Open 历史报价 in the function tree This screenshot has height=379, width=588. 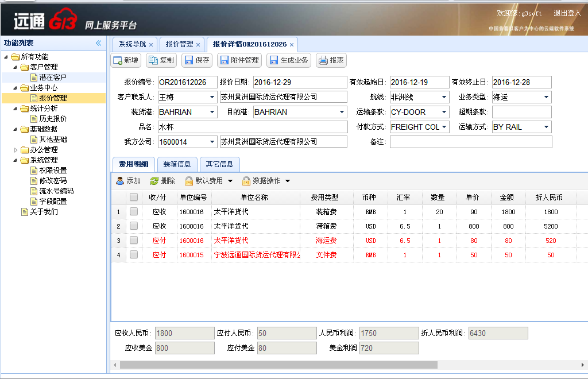coord(53,118)
